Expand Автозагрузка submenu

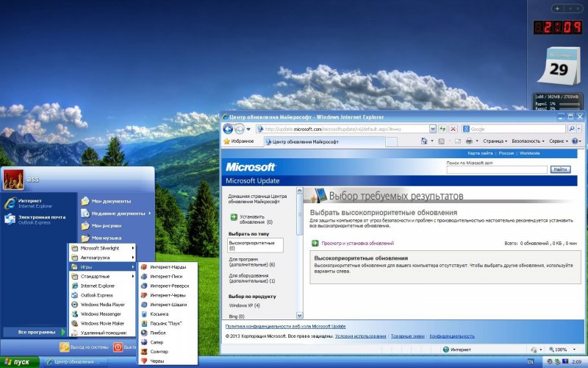click(102, 258)
